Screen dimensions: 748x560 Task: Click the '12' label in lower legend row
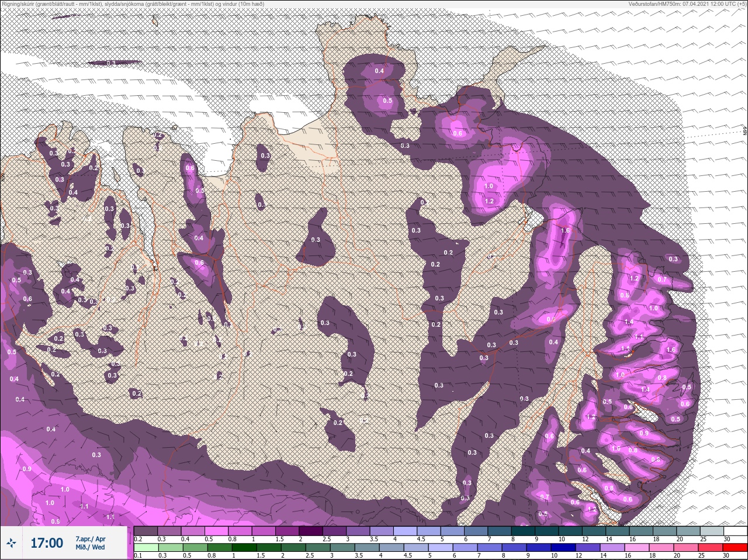(x=580, y=556)
